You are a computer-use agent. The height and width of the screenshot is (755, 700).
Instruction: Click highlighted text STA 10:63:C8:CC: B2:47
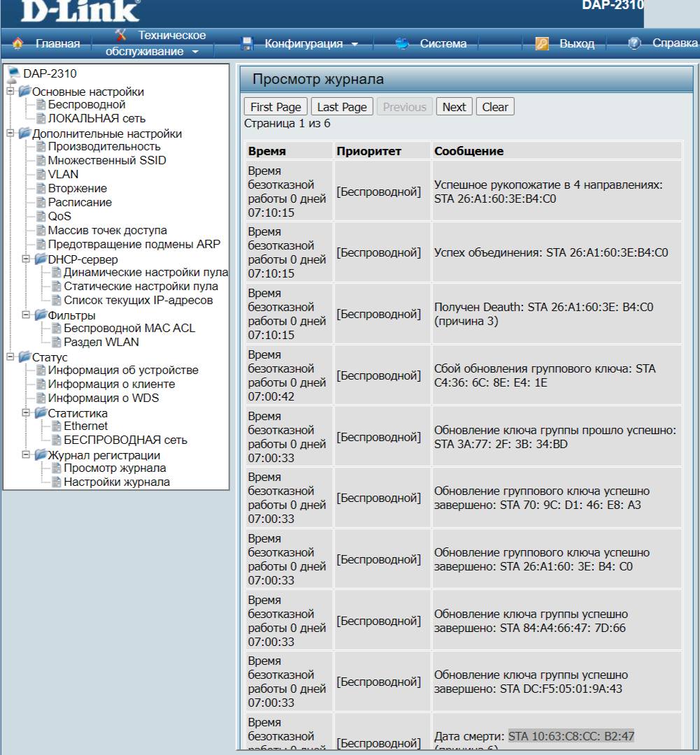[x=571, y=736]
